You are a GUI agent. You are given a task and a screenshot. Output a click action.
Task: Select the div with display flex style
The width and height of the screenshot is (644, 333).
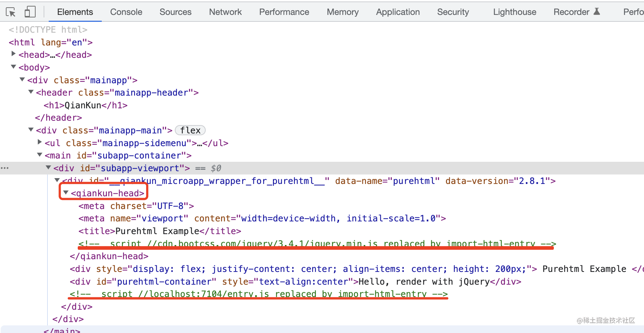click(357, 269)
